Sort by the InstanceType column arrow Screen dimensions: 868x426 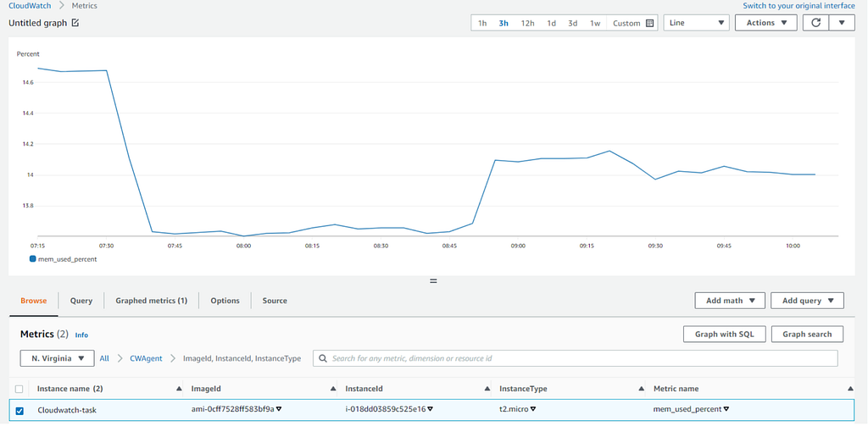click(x=641, y=389)
